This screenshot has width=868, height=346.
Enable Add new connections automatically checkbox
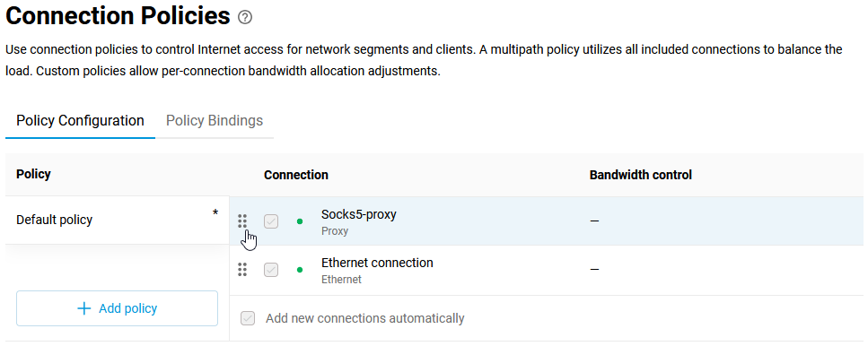[248, 318]
